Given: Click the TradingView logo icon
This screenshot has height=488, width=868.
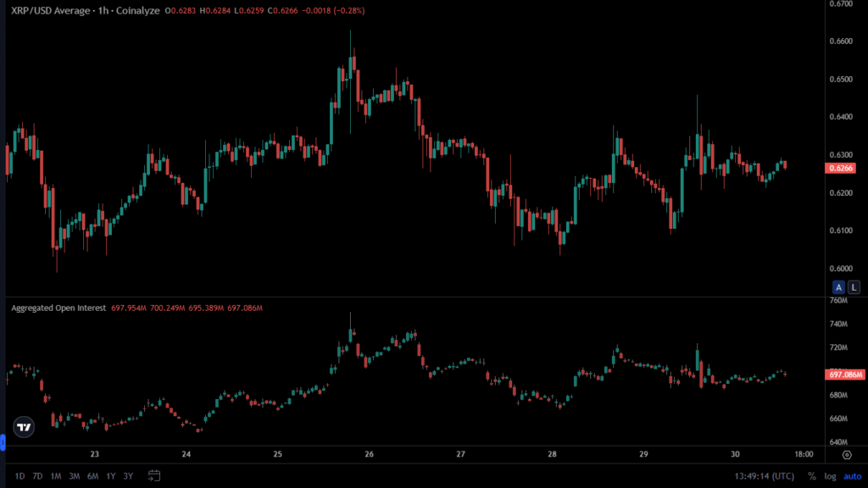Looking at the screenshot, I should pyautogui.click(x=25, y=427).
